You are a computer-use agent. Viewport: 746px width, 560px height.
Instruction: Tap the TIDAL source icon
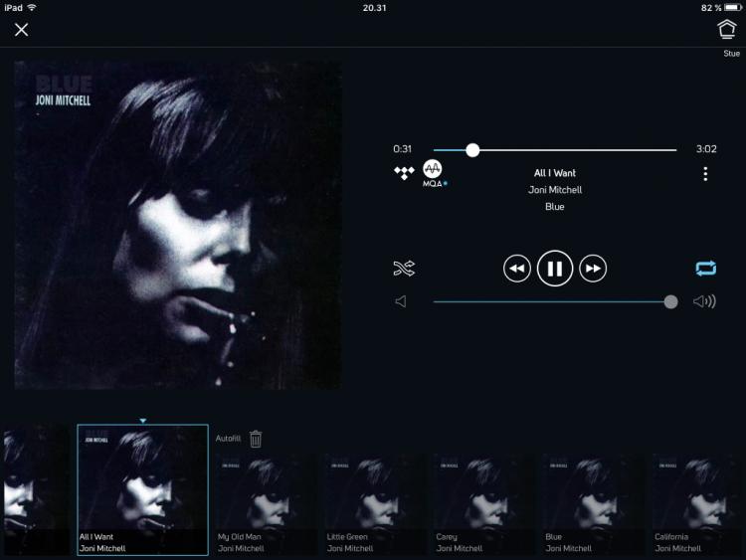[404, 173]
